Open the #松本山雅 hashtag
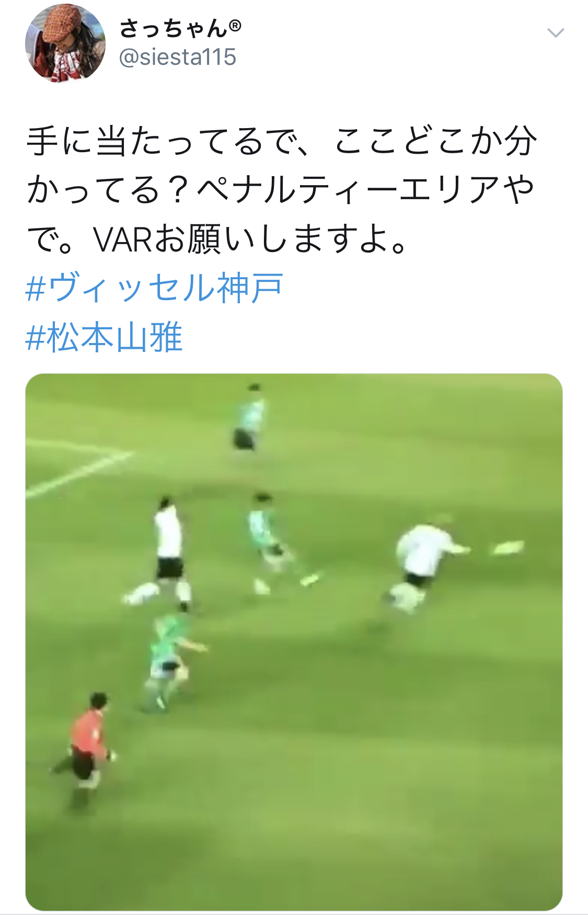588x915 pixels. click(x=104, y=337)
